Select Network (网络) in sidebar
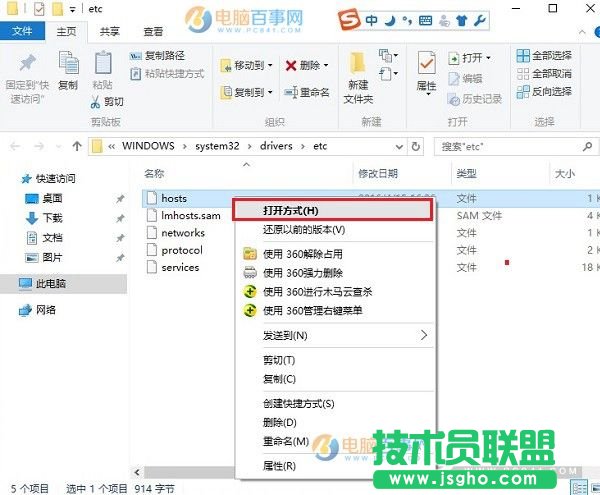This screenshot has height=495, width=600. pyautogui.click(x=38, y=310)
